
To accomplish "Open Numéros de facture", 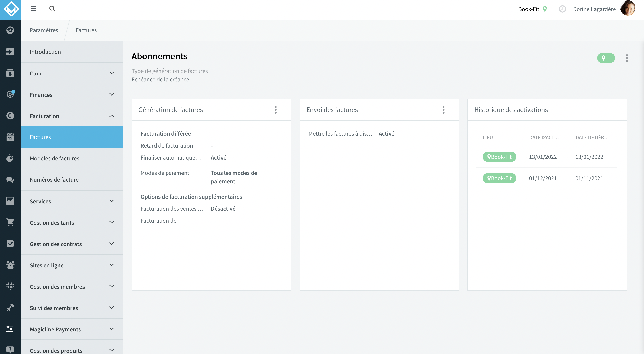I will click(x=72, y=180).
